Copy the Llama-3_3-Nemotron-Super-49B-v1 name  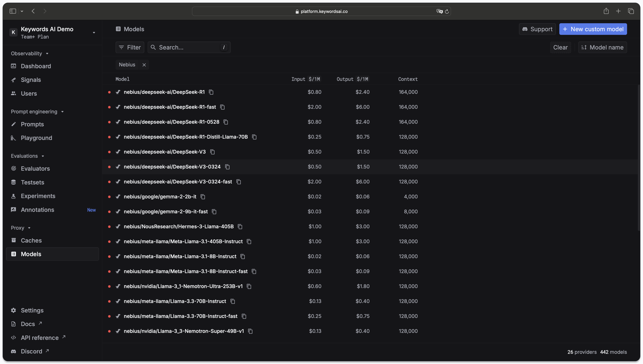(250, 331)
